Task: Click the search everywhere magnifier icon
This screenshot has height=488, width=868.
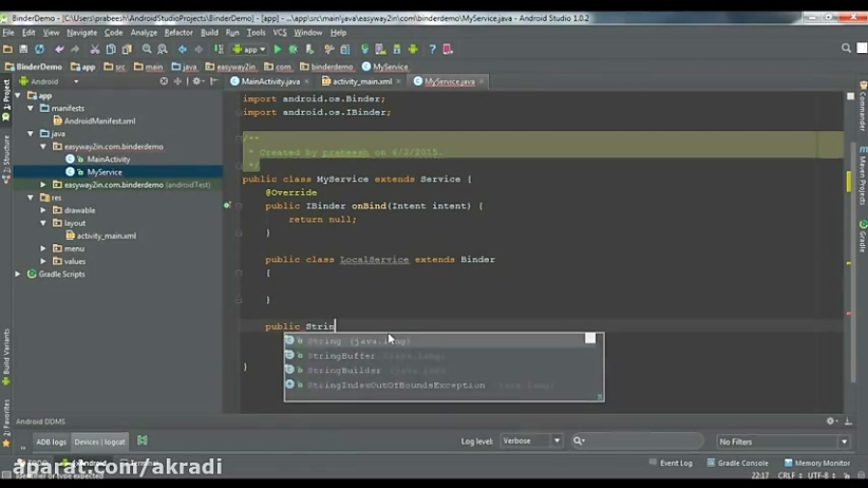Action: [x=846, y=48]
